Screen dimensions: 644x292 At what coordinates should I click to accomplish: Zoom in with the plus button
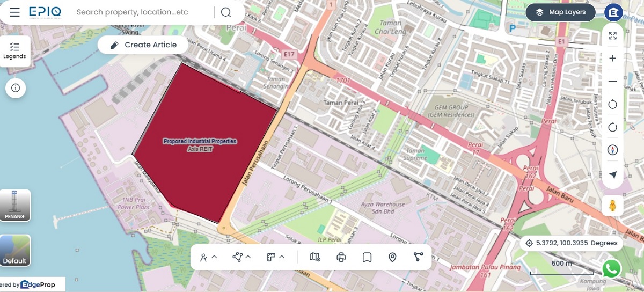point(612,59)
